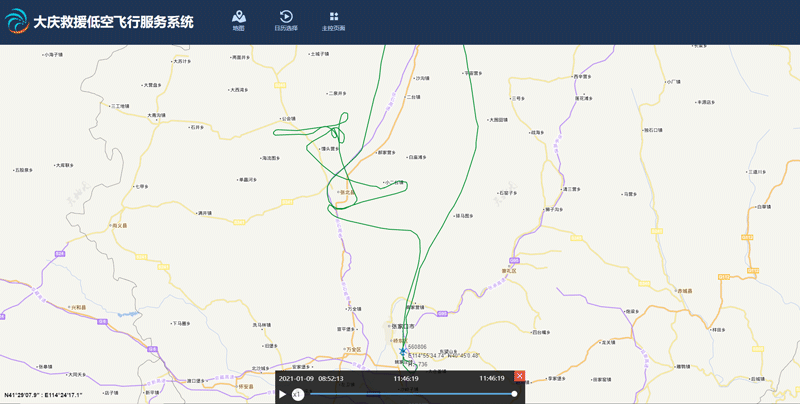The width and height of the screenshot is (800, 404).
Task: Open the 地图 map view icon
Action: pos(238,19)
